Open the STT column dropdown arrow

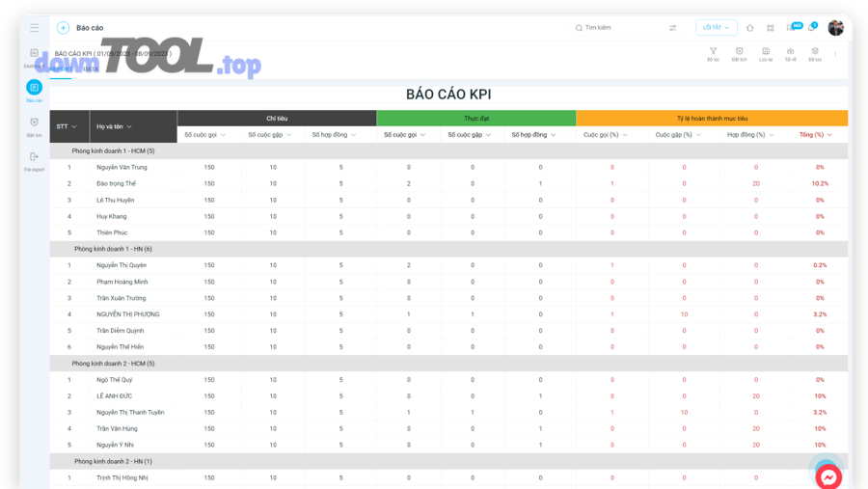pyautogui.click(x=75, y=126)
